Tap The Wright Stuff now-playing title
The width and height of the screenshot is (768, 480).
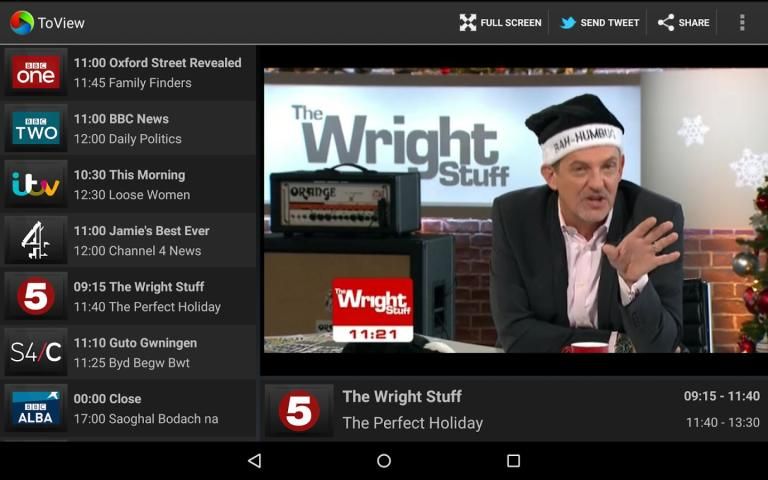click(x=402, y=396)
